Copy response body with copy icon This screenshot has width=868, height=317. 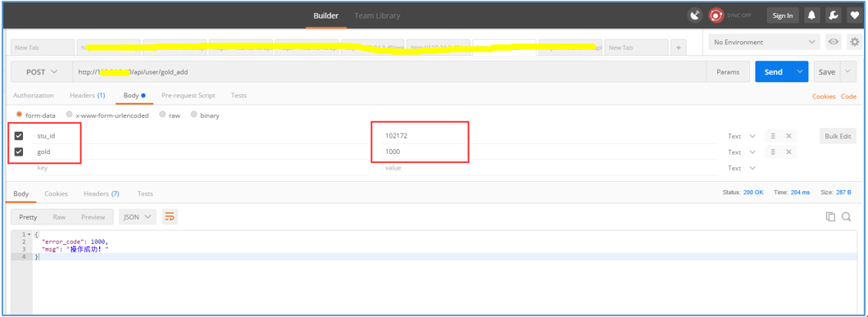point(830,217)
